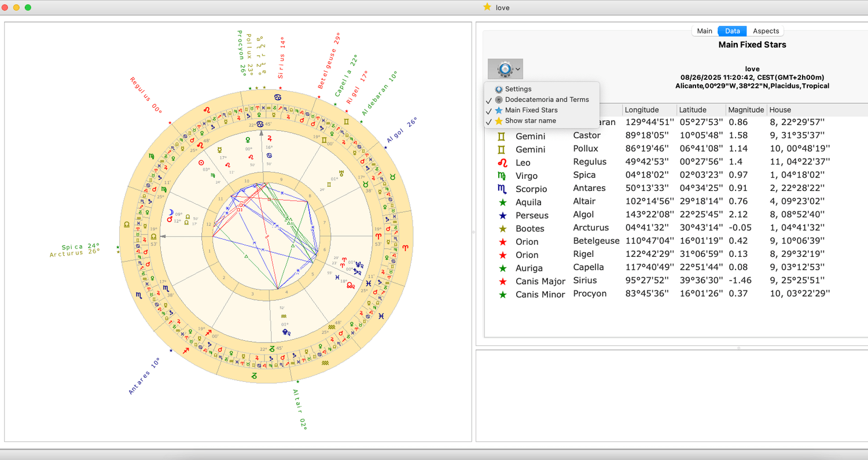
Task: Click the Leo glyph in Regulus row
Action: pos(502,163)
